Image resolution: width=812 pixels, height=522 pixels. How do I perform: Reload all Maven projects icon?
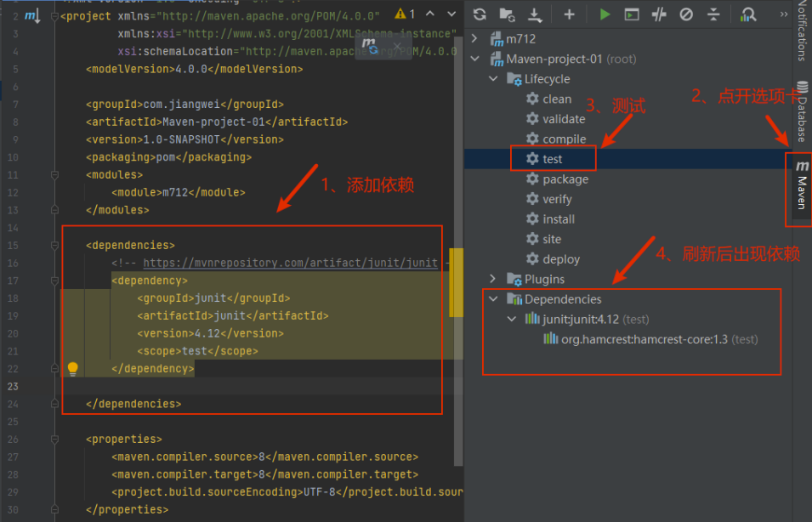[480, 14]
